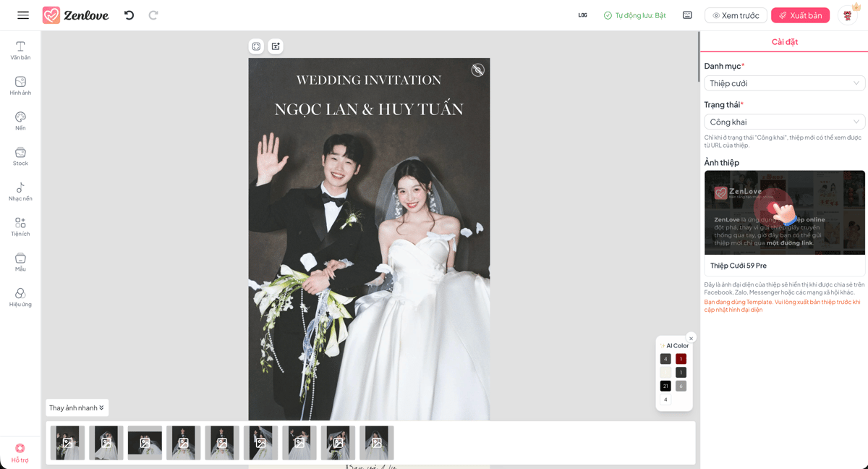Disable music on the invitation via mute icon
This screenshot has width=868, height=469.
[x=477, y=70]
